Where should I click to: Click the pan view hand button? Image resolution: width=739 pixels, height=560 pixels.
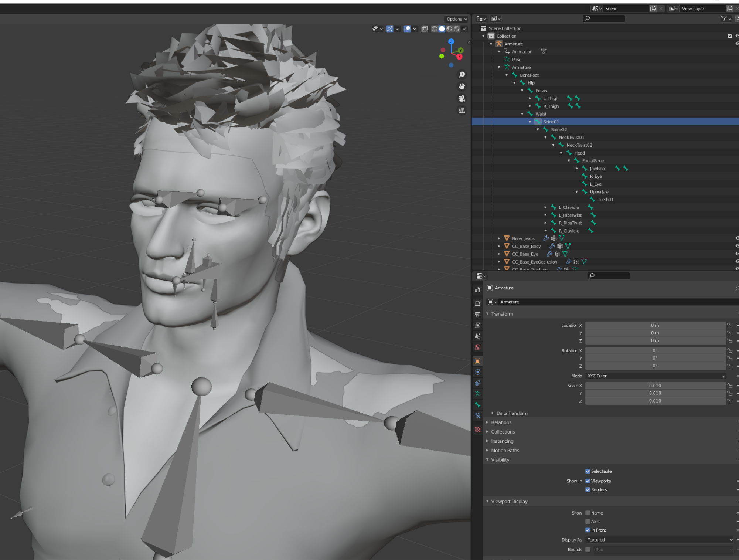tap(462, 86)
